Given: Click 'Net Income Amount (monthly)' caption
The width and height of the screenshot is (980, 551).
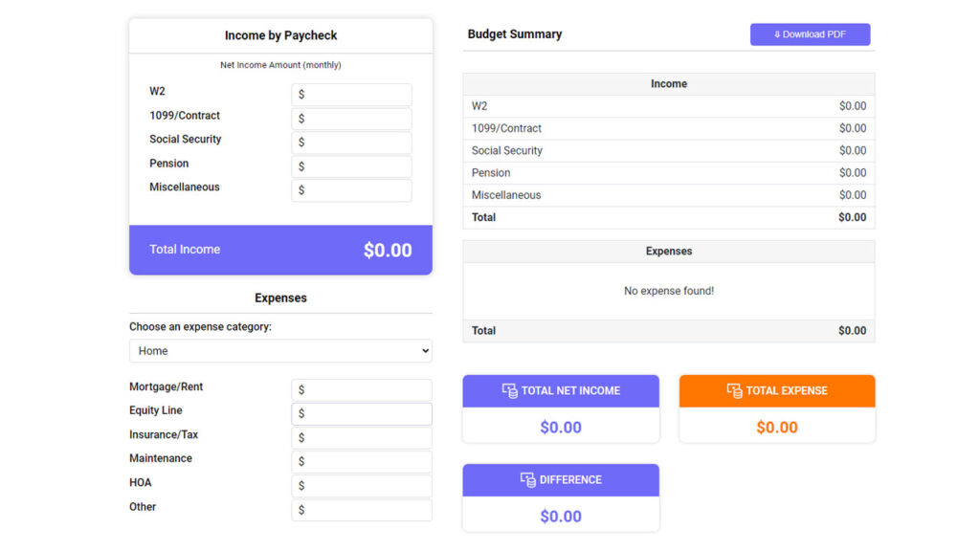Looking at the screenshot, I should coord(280,65).
